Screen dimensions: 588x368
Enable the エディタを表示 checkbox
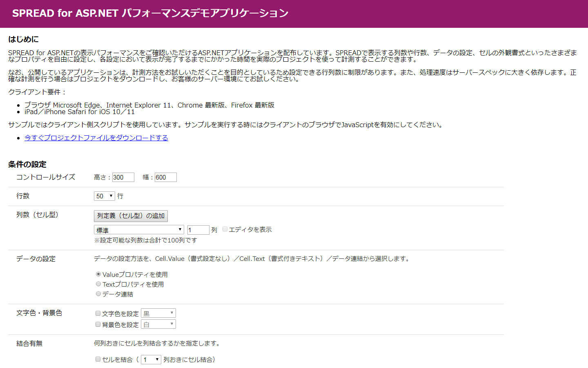225,229
